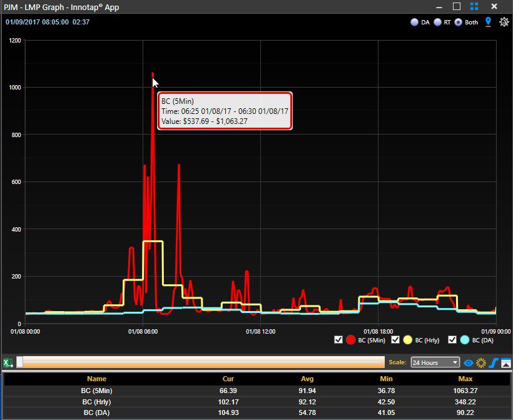513x420 pixels.
Task: Click the Avg value 92.12
Action: (307, 402)
